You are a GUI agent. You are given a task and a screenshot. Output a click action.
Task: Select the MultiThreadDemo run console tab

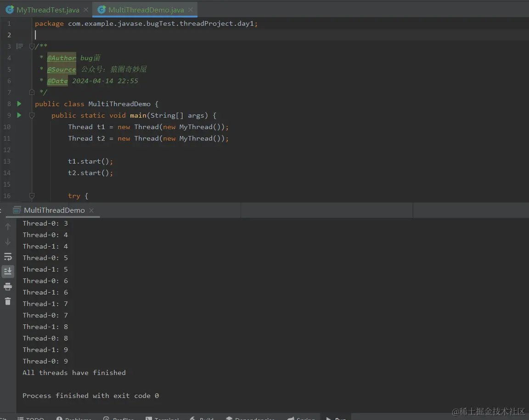[54, 210]
